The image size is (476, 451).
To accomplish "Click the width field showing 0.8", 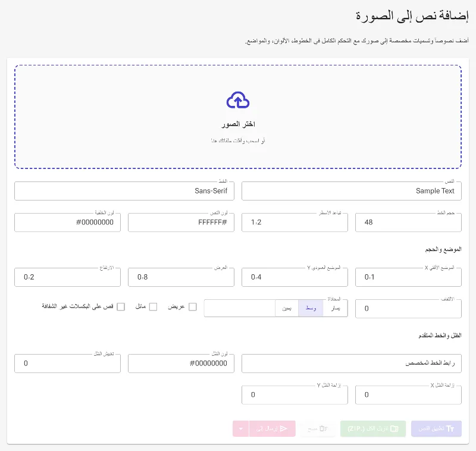I will pyautogui.click(x=181, y=277).
